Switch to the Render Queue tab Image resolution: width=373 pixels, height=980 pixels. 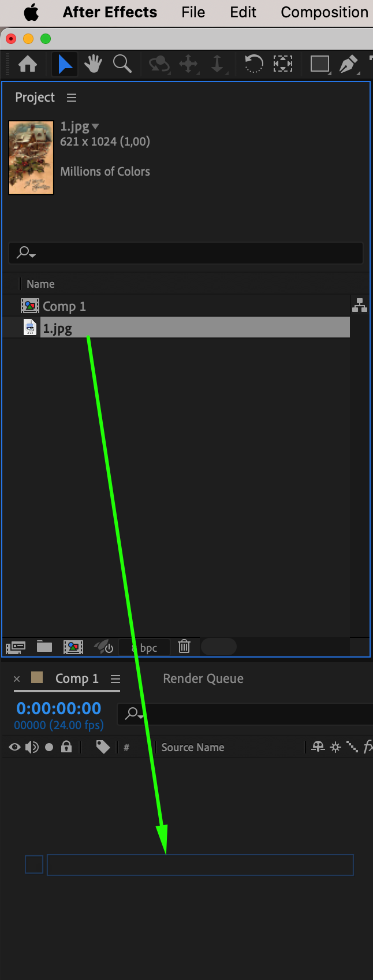203,678
